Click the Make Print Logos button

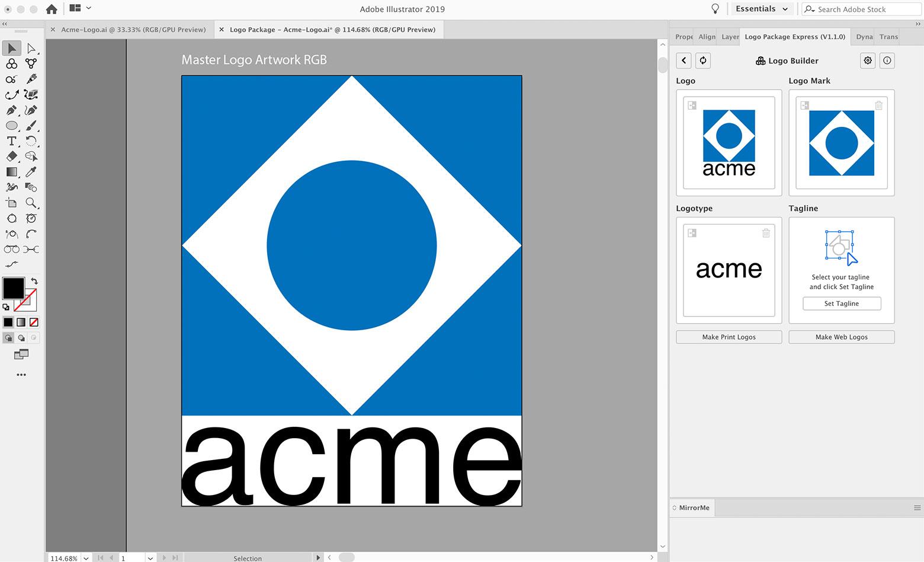coord(729,337)
